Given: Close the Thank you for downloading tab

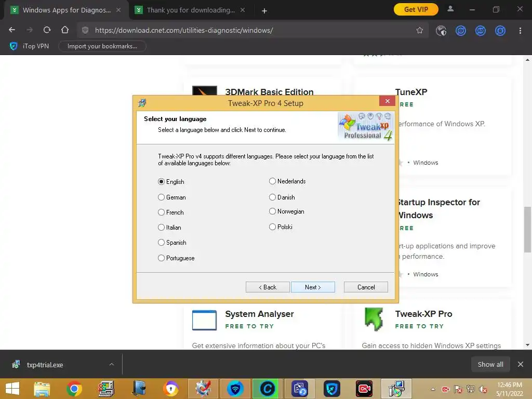Looking at the screenshot, I should click(243, 10).
